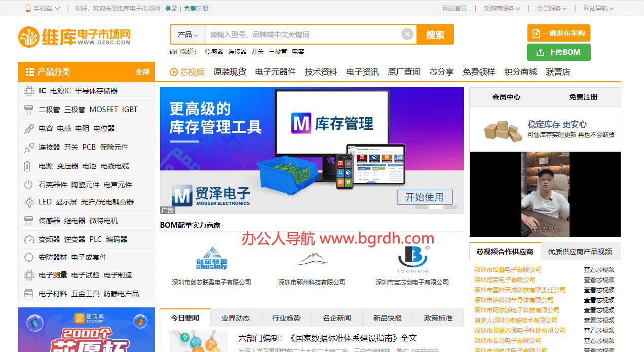The width and height of the screenshot is (644, 352).
Task: Click the capacitor icon next to 电容 row
Action: coord(29,128)
